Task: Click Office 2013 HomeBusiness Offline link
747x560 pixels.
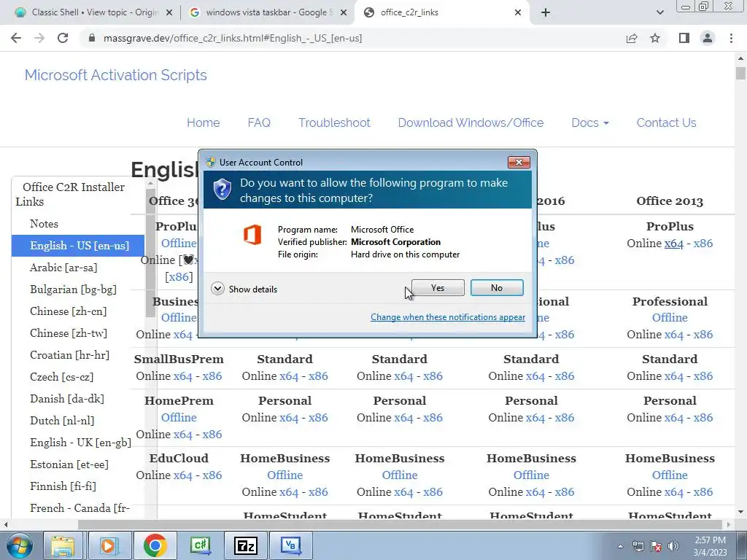Action: click(670, 475)
